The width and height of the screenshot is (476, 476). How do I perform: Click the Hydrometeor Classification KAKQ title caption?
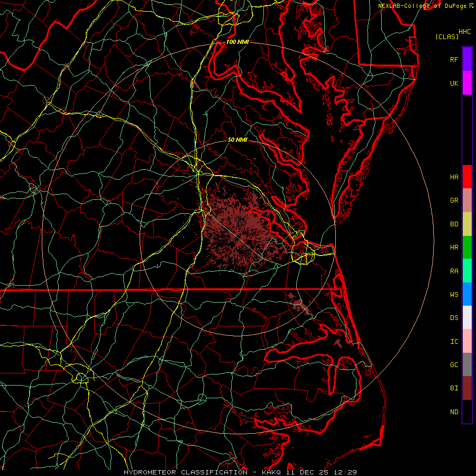(240, 472)
